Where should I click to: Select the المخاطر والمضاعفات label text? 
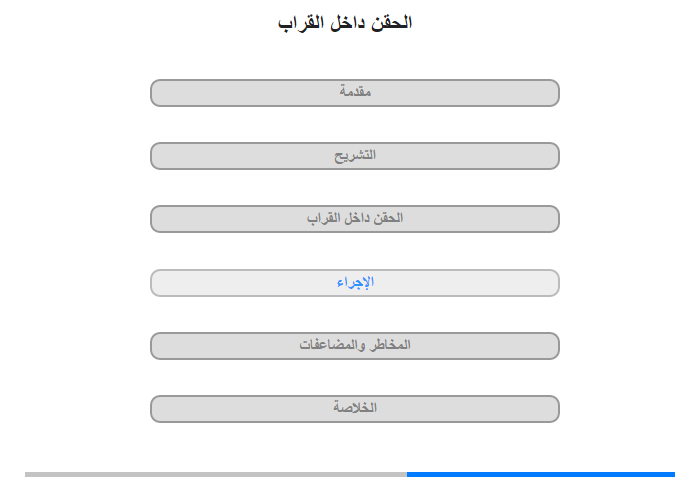coord(355,345)
